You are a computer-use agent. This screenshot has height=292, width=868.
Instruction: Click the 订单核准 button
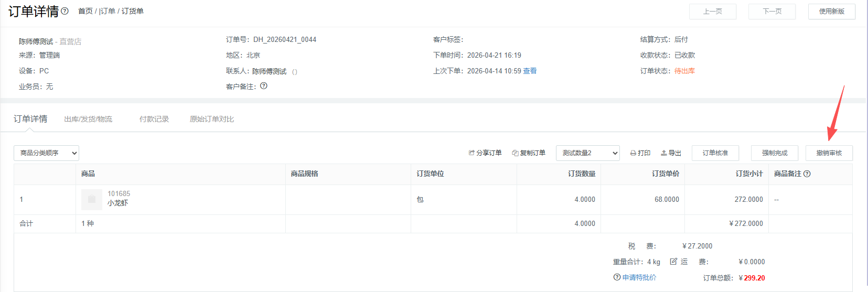click(715, 153)
